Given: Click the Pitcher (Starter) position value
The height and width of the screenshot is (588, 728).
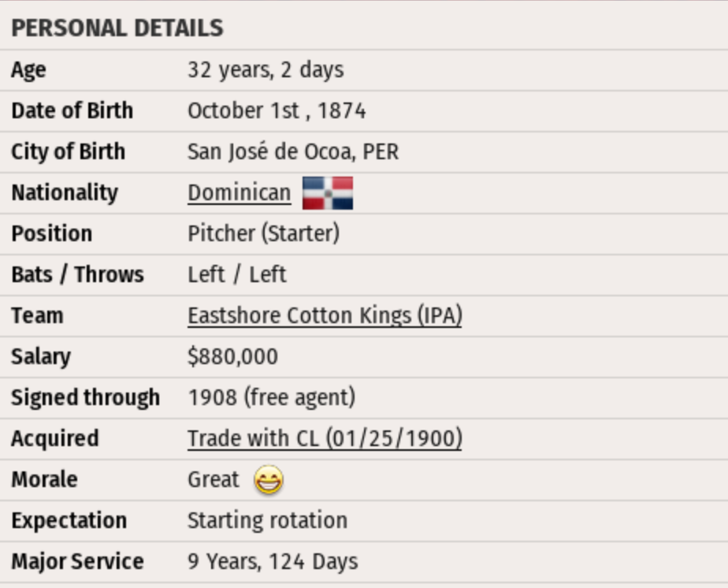Looking at the screenshot, I should click(263, 234).
